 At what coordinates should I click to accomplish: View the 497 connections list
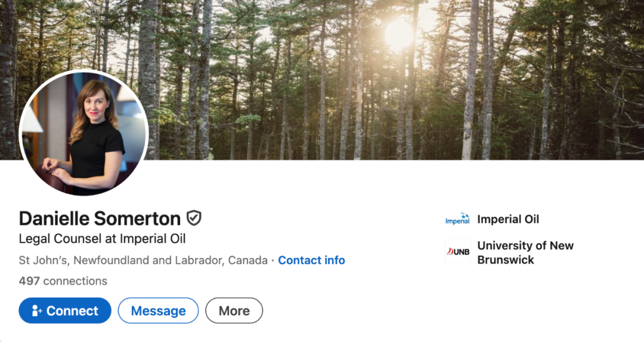(x=63, y=281)
